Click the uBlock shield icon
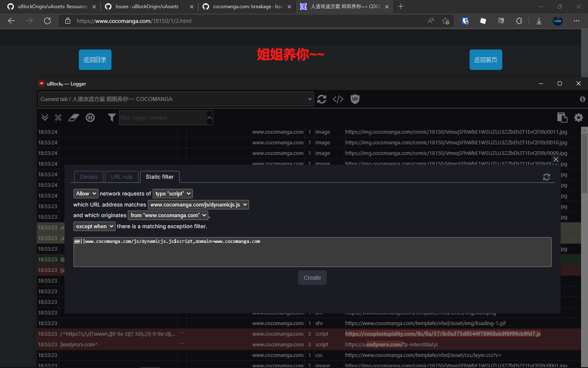 click(355, 99)
